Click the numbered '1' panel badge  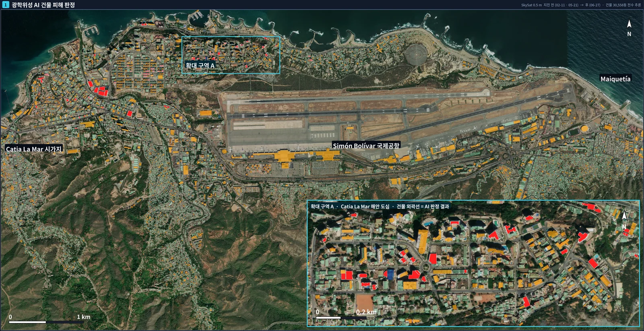6,5
